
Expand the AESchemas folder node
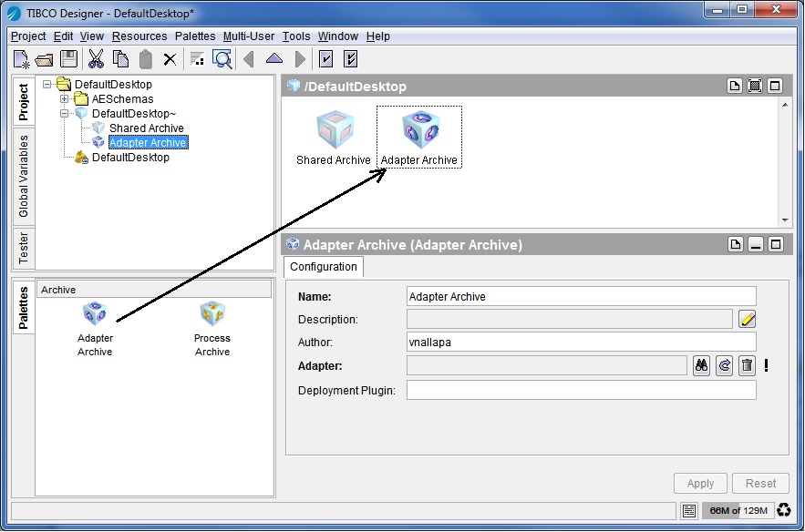(x=64, y=99)
